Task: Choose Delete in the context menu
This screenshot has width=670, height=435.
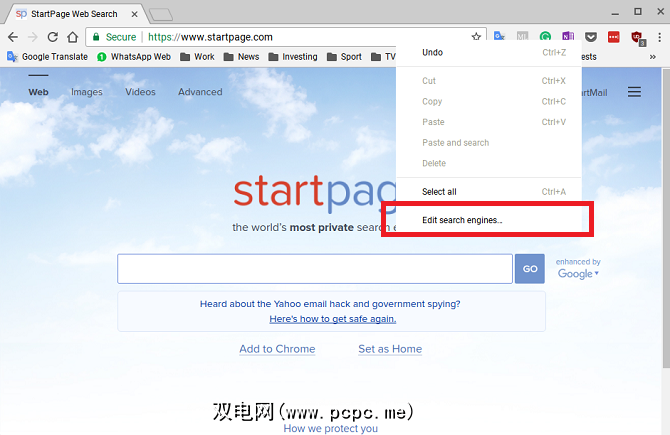Action: pos(489,163)
